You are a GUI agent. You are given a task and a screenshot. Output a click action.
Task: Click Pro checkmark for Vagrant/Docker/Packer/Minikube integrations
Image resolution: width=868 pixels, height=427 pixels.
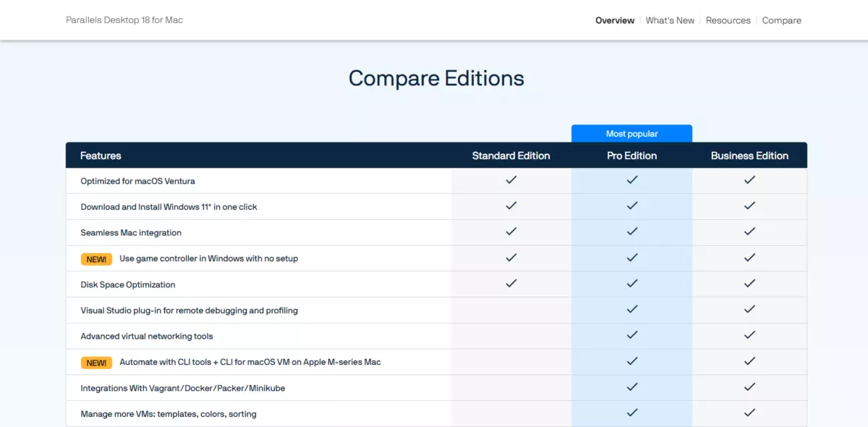(x=631, y=387)
